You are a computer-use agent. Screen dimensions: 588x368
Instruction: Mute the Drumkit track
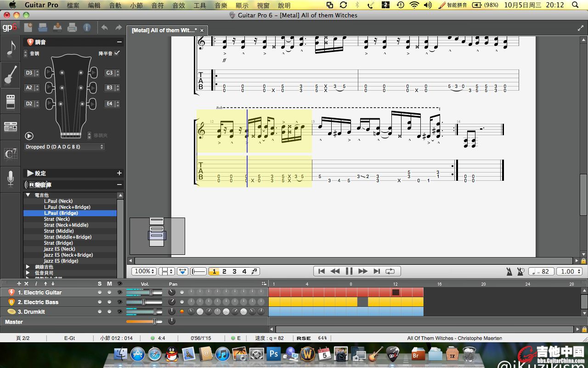coord(109,311)
